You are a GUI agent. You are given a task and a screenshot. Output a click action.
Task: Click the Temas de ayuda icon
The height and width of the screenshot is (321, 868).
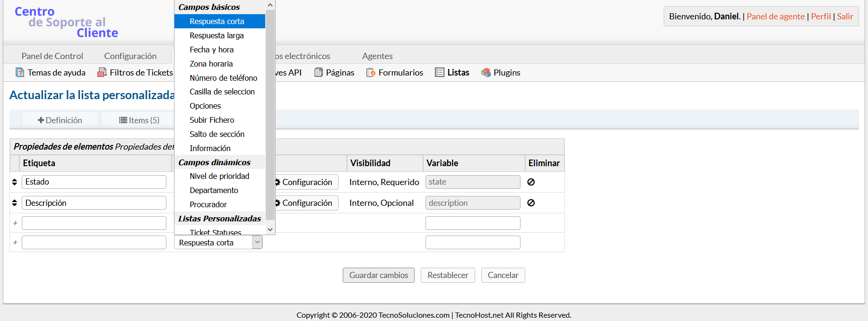(20, 72)
